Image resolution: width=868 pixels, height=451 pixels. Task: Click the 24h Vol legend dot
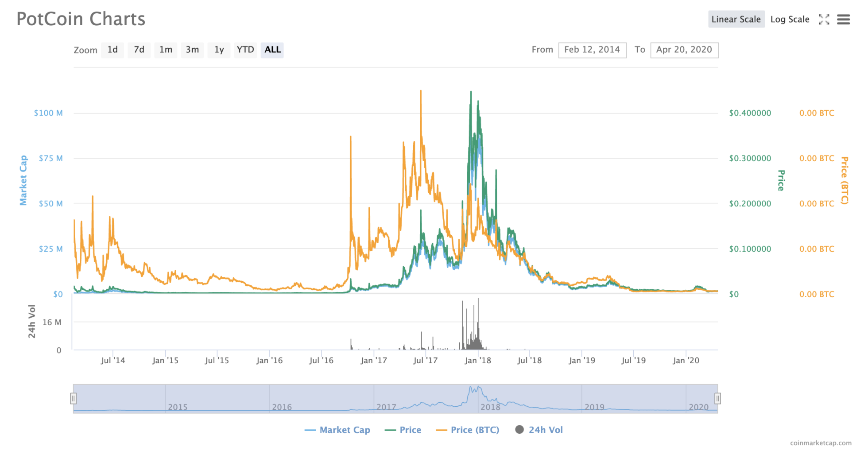(x=519, y=430)
